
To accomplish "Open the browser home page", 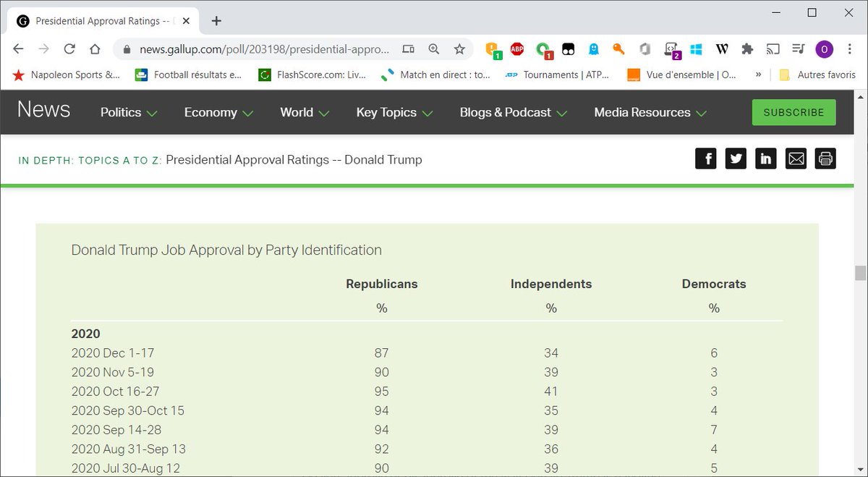I will coord(95,49).
